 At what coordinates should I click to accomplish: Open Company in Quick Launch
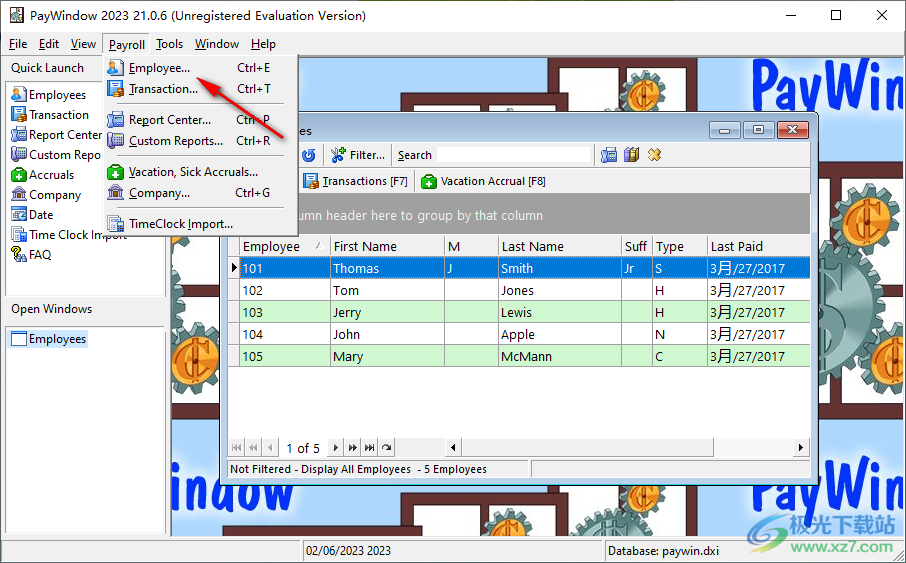pos(46,195)
